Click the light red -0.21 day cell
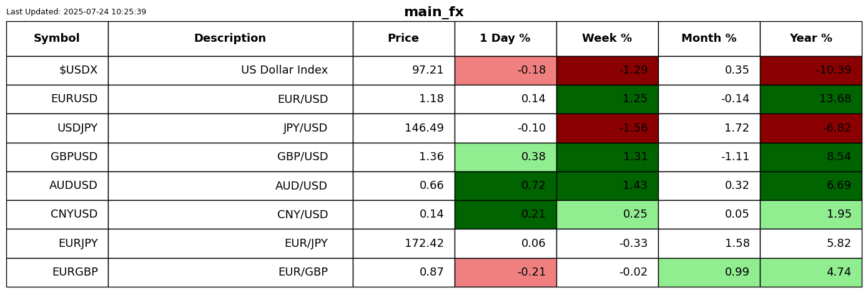 click(505, 272)
